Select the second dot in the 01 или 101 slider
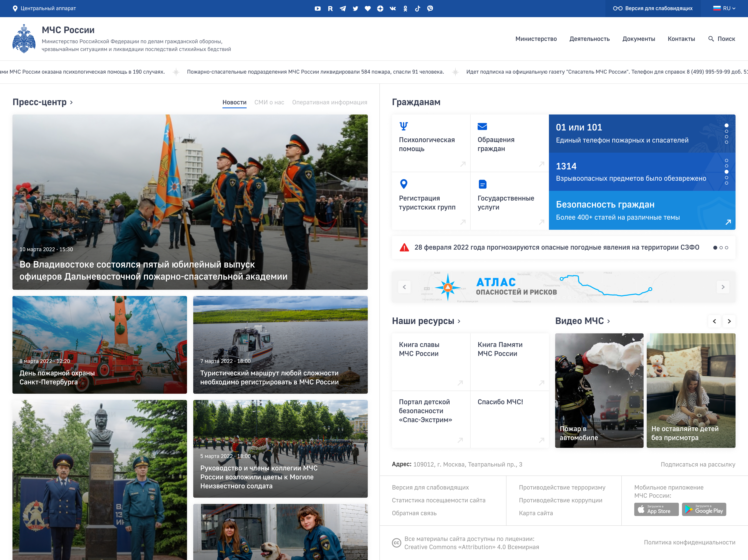 [726, 131]
